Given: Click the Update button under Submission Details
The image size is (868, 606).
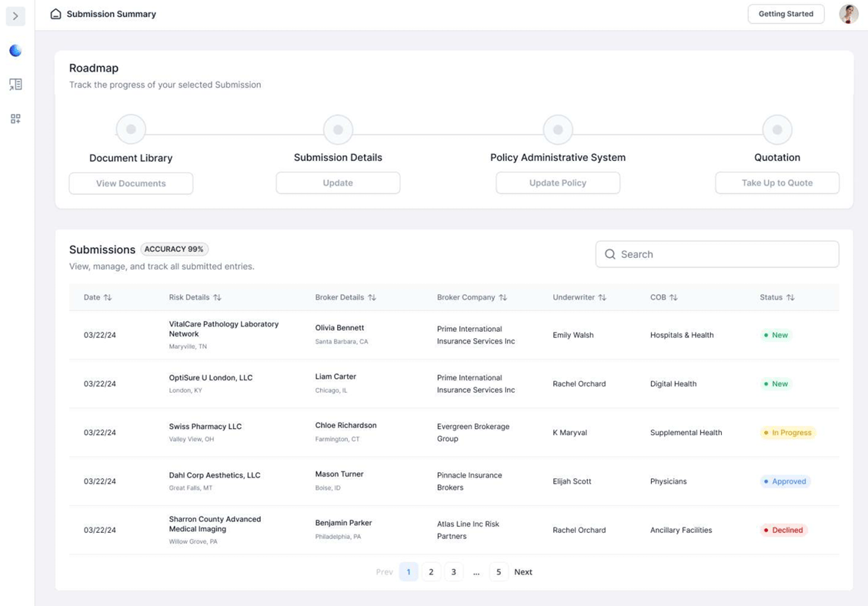Looking at the screenshot, I should click(338, 182).
